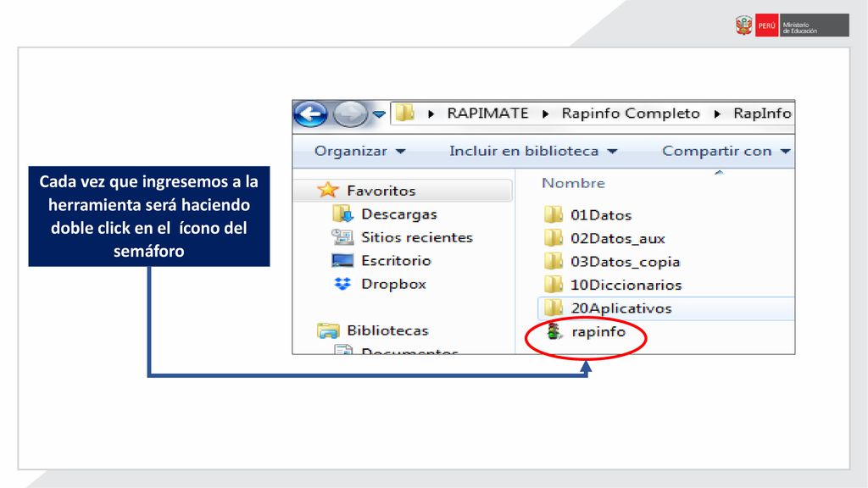868x488 pixels.
Task: Click the 10Diccionarios folder icon
Action: (x=553, y=285)
